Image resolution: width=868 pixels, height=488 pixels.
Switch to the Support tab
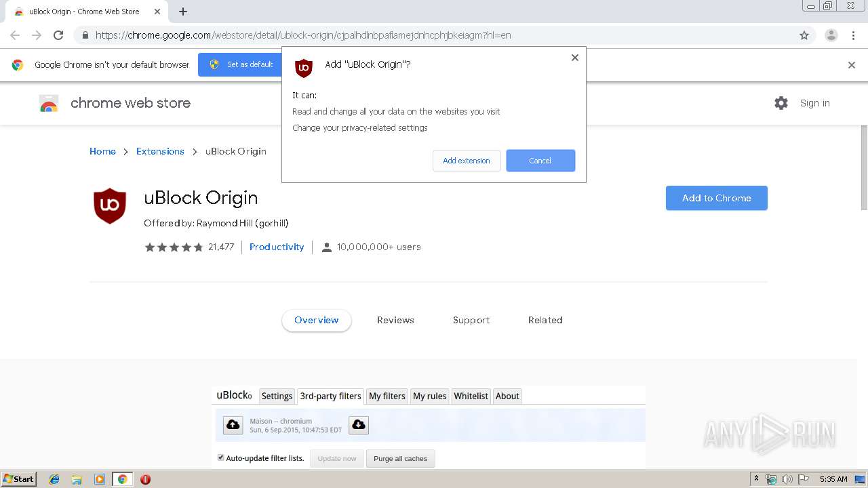[471, 320]
